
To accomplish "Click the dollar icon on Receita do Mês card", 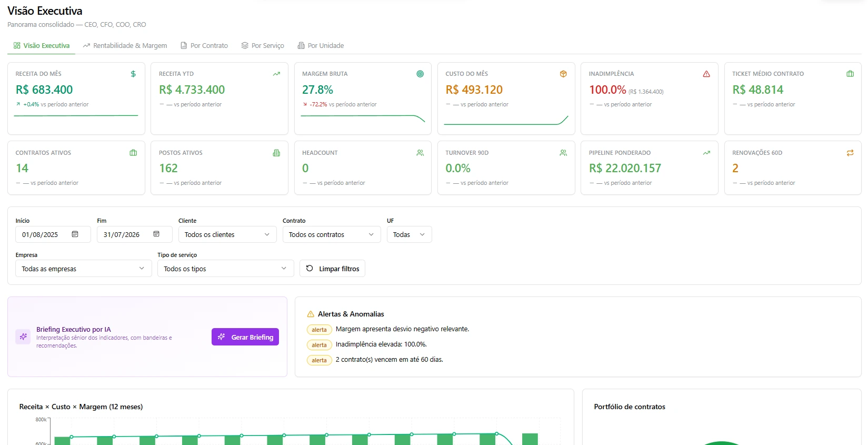I will (133, 74).
